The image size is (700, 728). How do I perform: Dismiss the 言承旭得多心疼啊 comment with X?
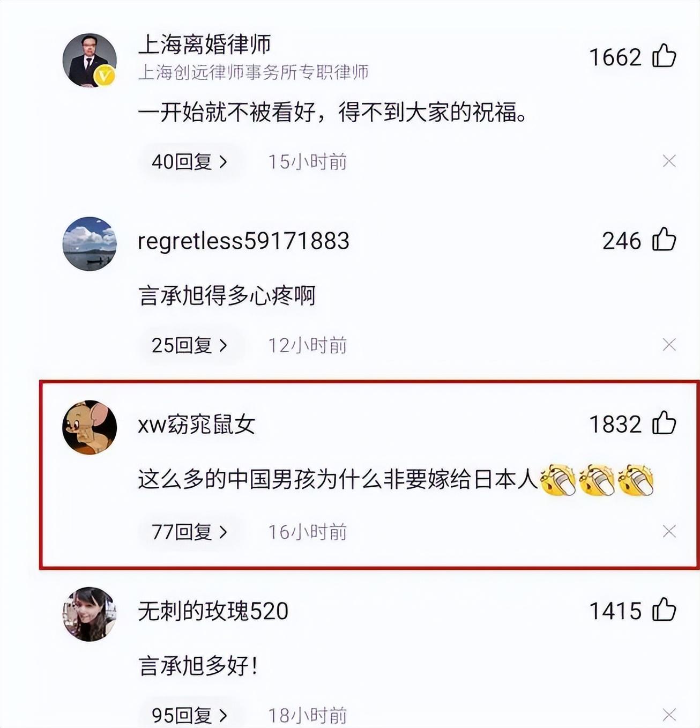(x=669, y=344)
